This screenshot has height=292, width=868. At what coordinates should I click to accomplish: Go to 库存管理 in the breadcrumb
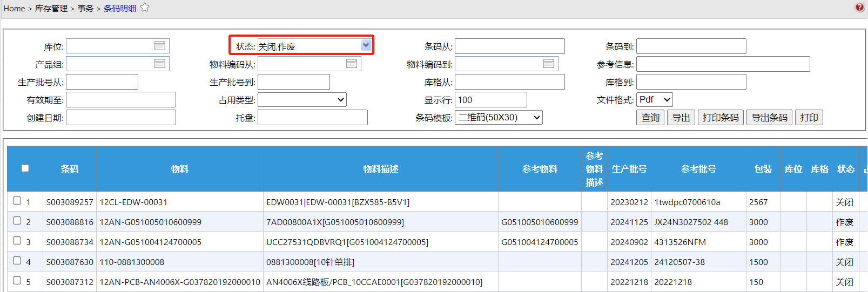[51, 9]
